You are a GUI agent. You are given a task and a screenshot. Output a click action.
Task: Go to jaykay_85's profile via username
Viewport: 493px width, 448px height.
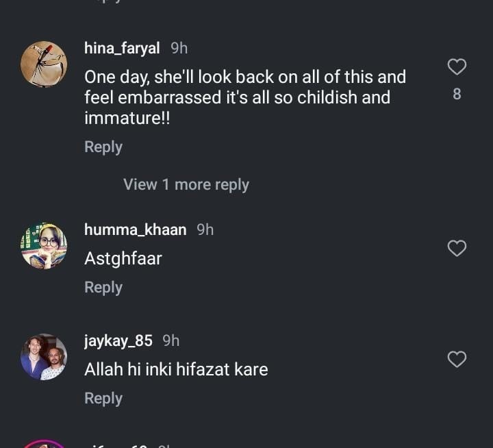click(x=118, y=340)
